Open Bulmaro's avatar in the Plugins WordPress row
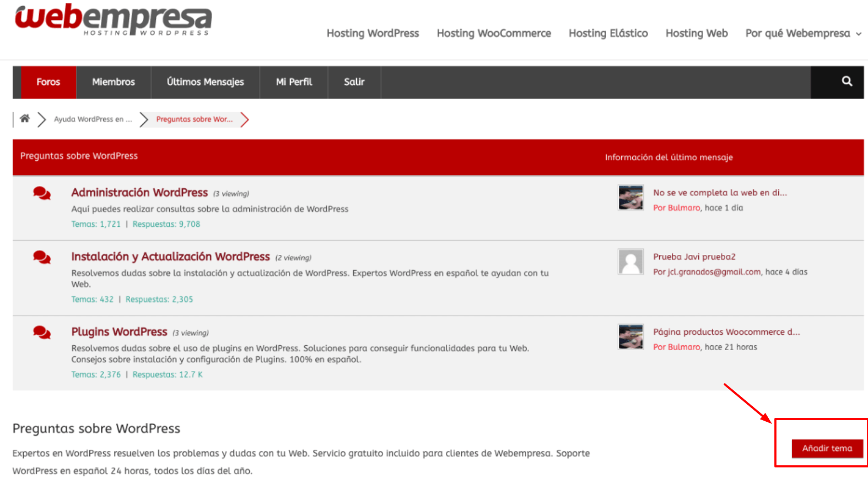 coord(630,337)
